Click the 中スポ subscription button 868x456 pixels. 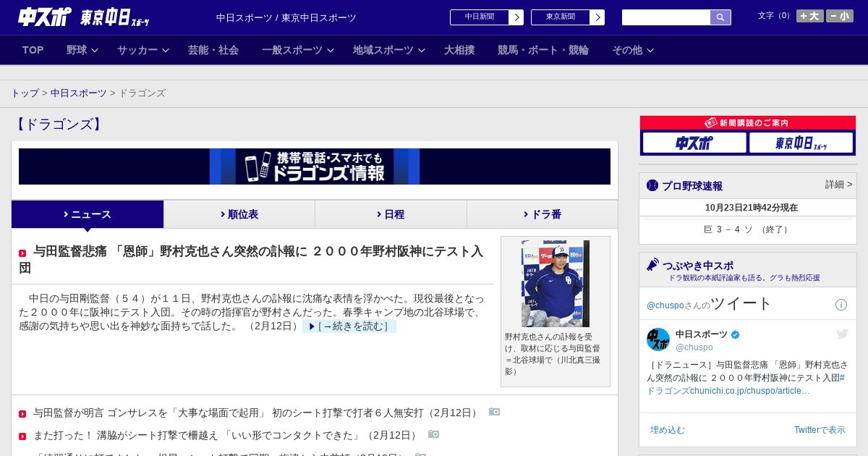point(694,143)
